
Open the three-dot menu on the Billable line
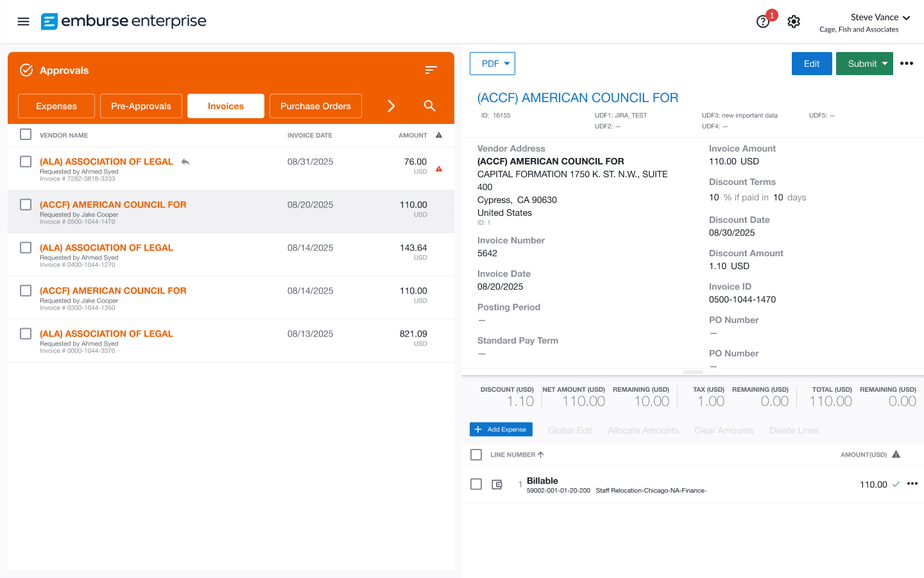tap(912, 484)
